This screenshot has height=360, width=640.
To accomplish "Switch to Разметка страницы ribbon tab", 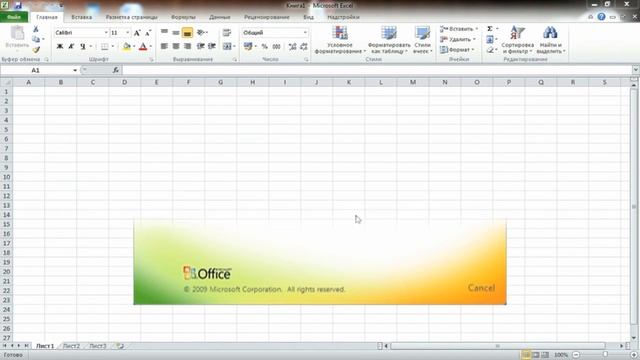I will coord(131,17).
